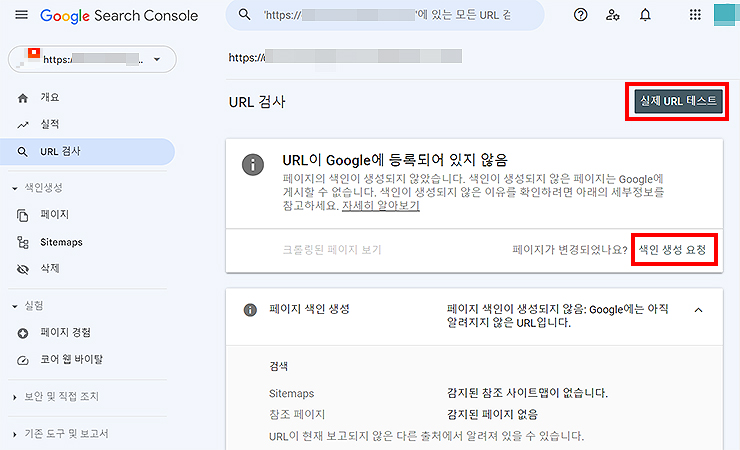Click 실제 URL 테스트 button

click(678, 101)
